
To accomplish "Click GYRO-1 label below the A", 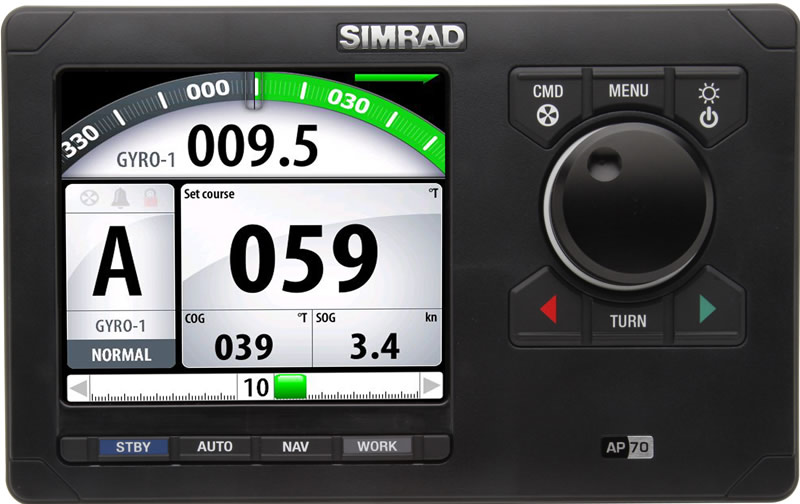I will point(120,326).
